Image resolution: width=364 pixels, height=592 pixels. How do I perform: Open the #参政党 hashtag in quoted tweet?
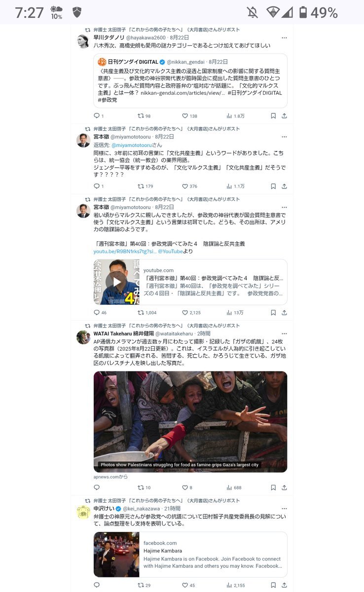(x=108, y=100)
